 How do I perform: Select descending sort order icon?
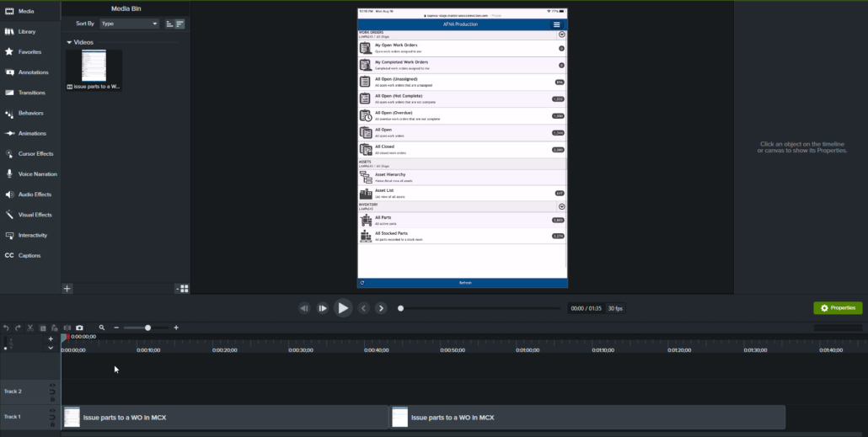[x=179, y=24]
